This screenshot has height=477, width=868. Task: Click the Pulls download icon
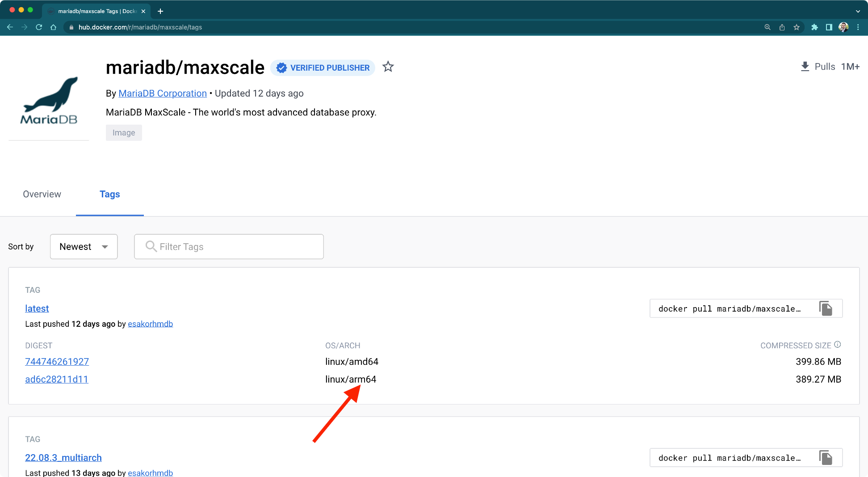tap(805, 67)
